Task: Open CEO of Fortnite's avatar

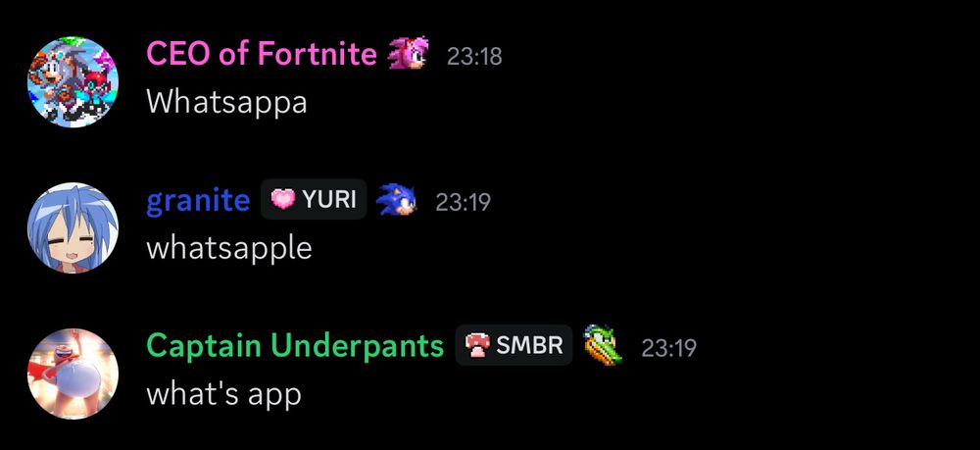Action: pyautogui.click(x=73, y=82)
